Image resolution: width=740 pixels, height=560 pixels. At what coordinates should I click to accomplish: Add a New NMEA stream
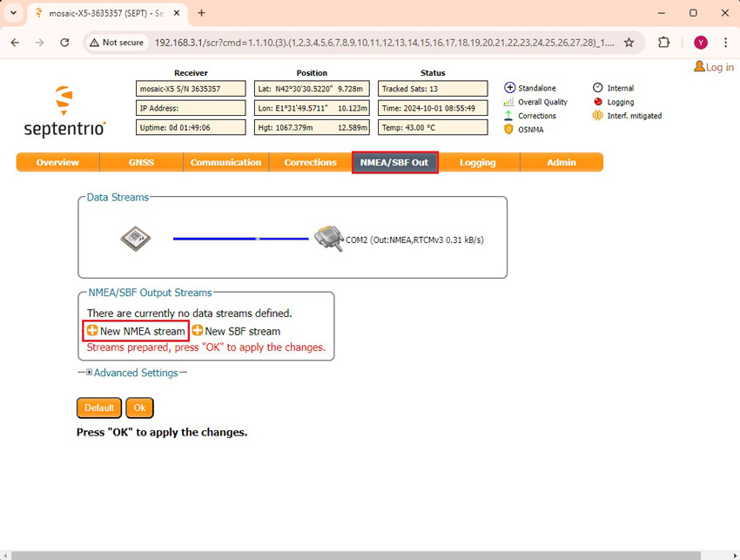(x=136, y=331)
